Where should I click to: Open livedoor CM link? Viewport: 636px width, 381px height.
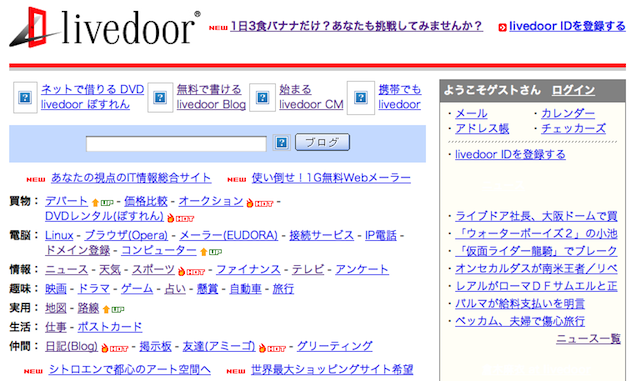[x=311, y=104]
